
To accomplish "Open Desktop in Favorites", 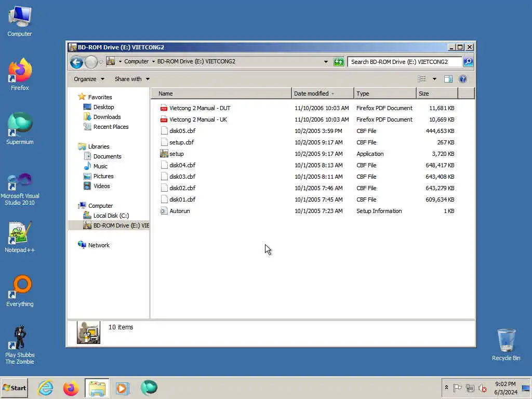I will [103, 107].
